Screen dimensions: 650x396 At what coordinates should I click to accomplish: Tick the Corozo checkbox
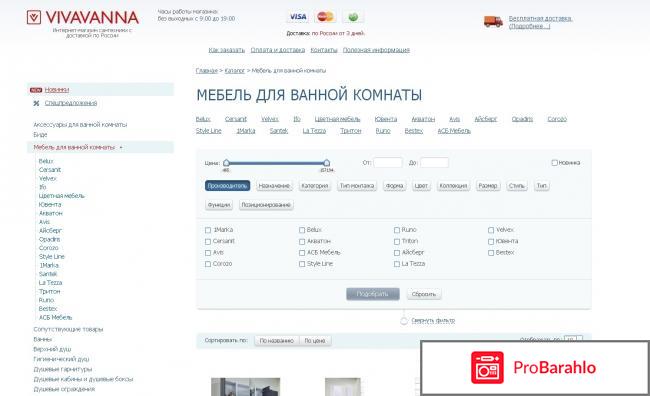[x=208, y=264]
